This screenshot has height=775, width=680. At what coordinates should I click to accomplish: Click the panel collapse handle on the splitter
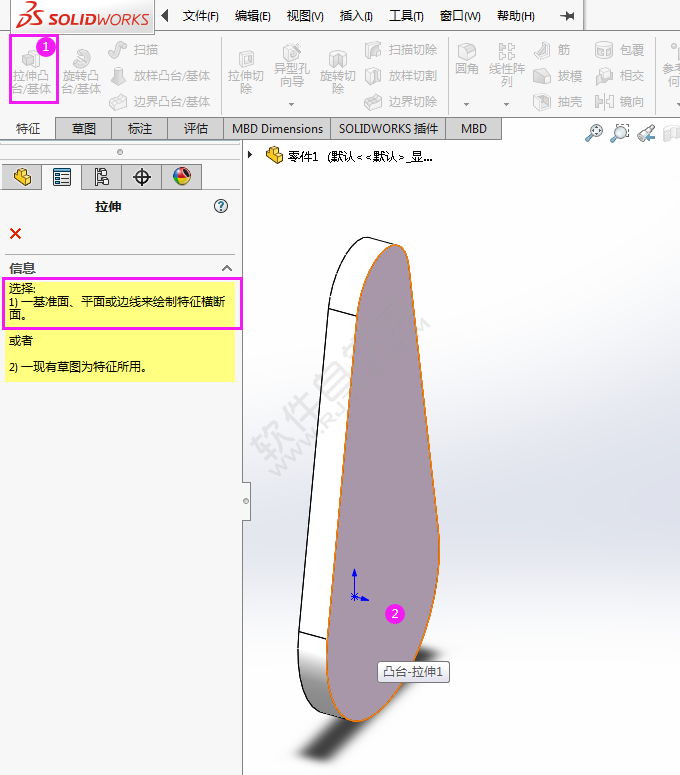[x=246, y=501]
